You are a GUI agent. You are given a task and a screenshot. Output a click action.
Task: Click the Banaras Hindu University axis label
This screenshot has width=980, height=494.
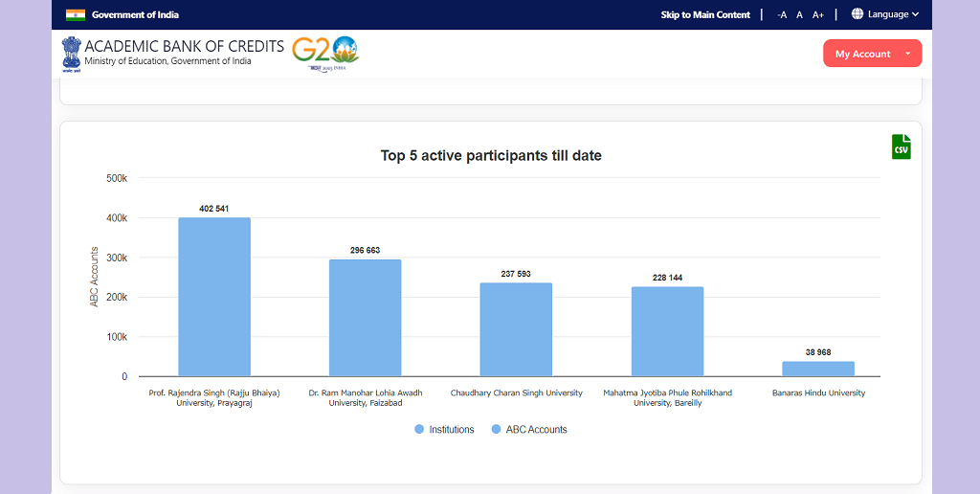point(819,393)
